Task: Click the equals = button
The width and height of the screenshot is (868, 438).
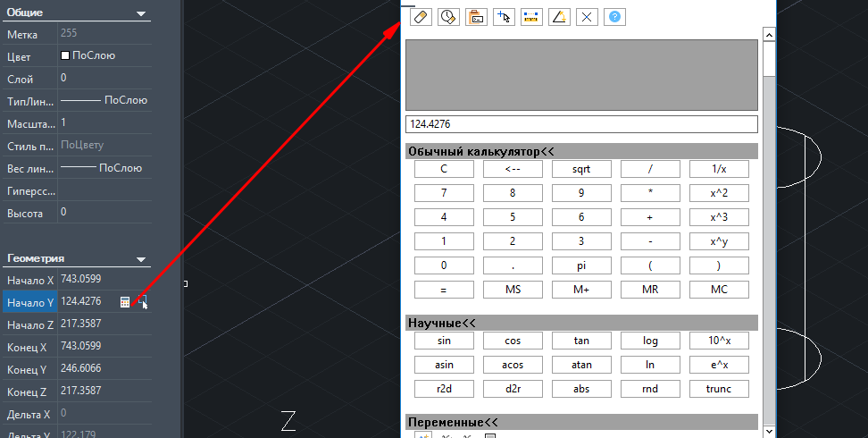Action: 444,290
